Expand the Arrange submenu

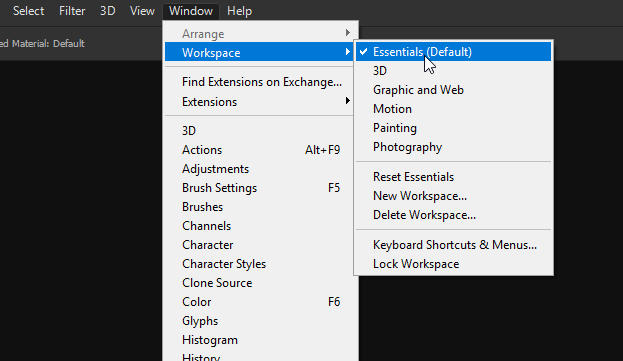[259, 34]
